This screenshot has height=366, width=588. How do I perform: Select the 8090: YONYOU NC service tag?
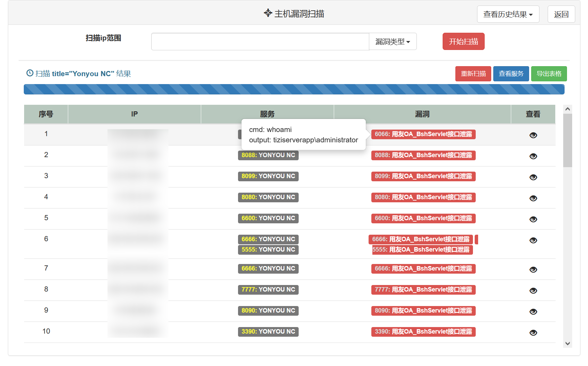pos(268,311)
